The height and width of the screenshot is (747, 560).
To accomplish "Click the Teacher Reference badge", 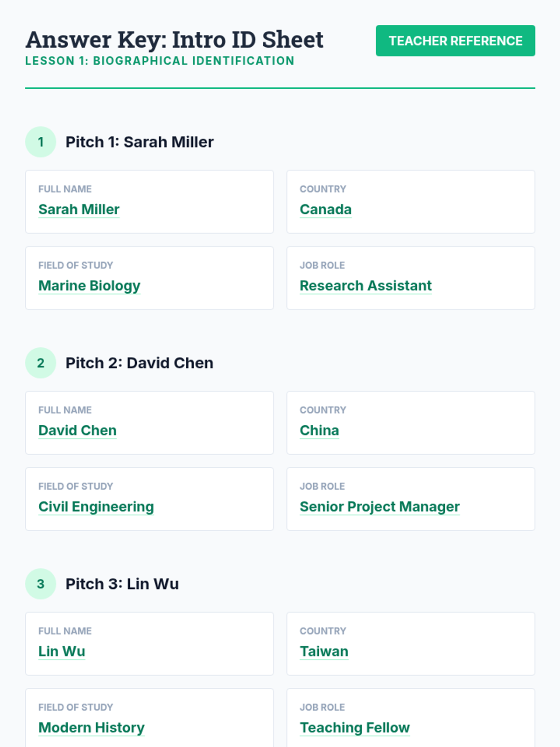I will [455, 41].
